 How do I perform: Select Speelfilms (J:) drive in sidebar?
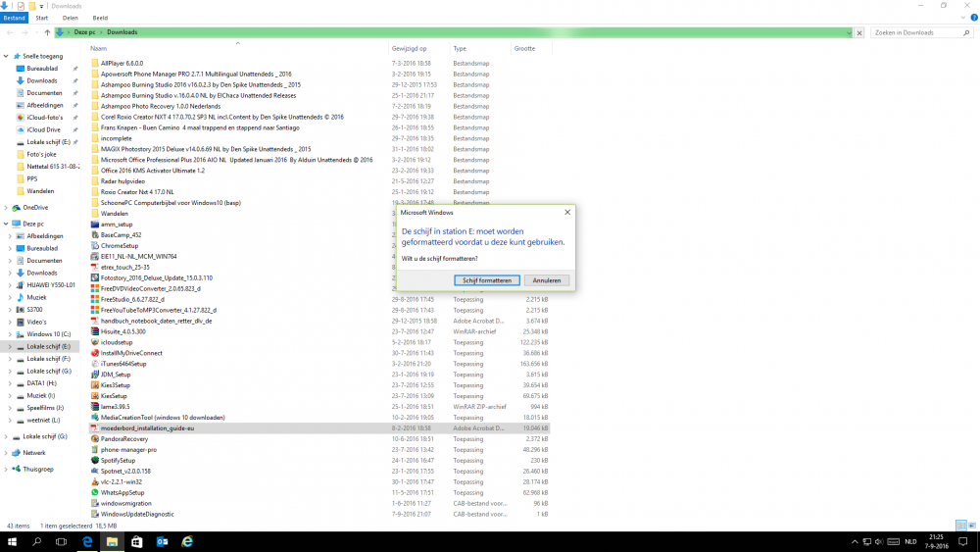[45, 408]
